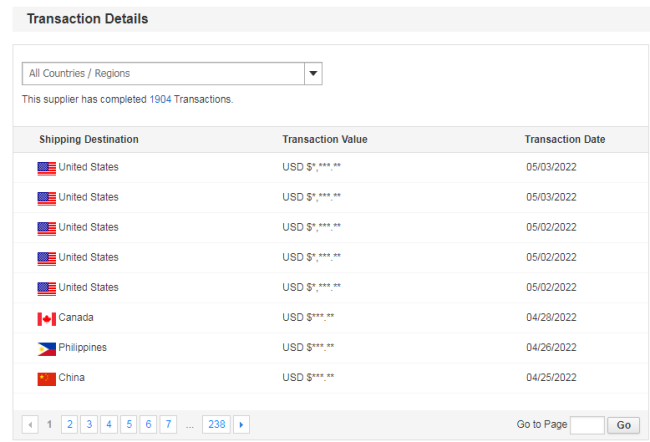The width and height of the screenshot is (650, 442).
Task: Click the Canada flag icon
Action: (x=46, y=318)
